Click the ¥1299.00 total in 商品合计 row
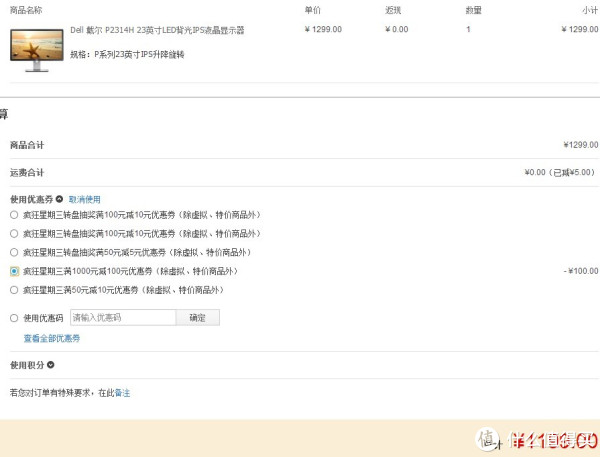Viewport: 600px width, 457px height. (580, 145)
